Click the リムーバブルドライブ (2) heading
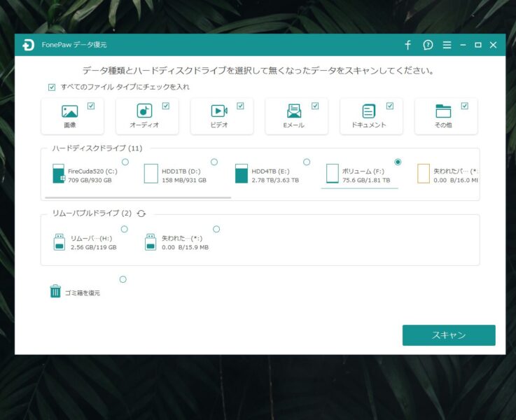Image resolution: width=516 pixels, height=420 pixels. pos(92,213)
